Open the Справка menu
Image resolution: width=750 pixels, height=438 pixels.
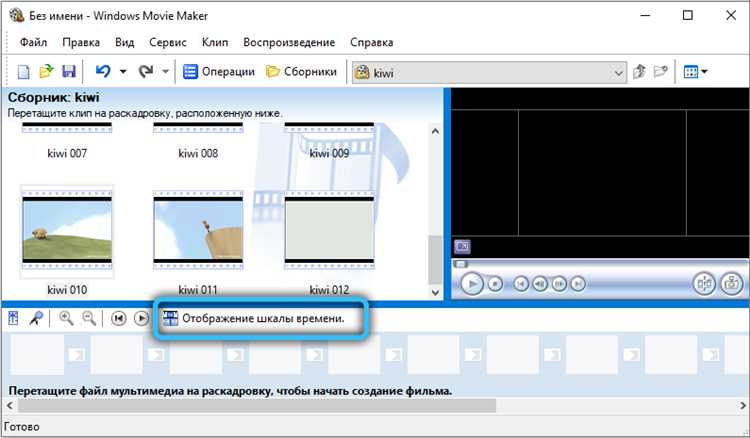point(372,43)
